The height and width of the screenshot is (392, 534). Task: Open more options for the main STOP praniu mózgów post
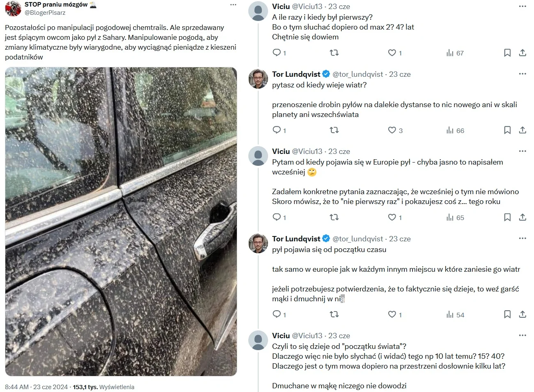233,5
